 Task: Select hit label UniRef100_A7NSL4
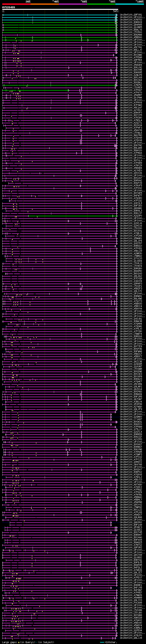(131, 120)
